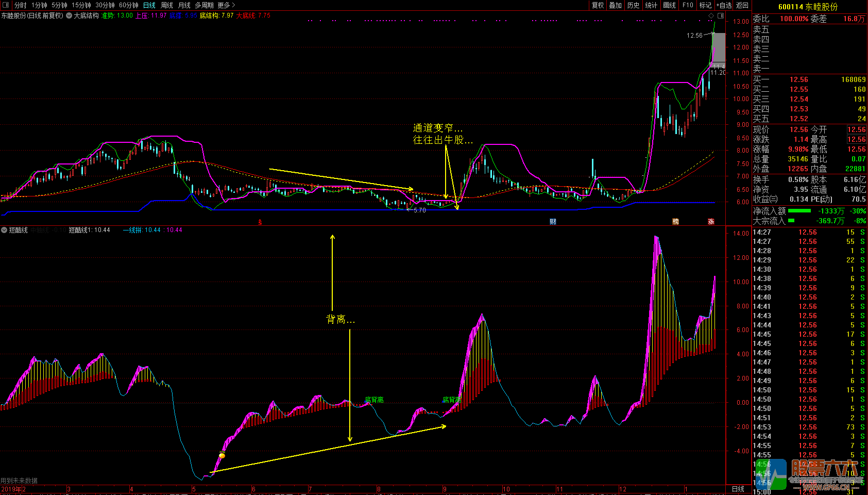Screen dimensions: 868x495
Task: Click the orange signal ball on indicator
Action: click(222, 455)
